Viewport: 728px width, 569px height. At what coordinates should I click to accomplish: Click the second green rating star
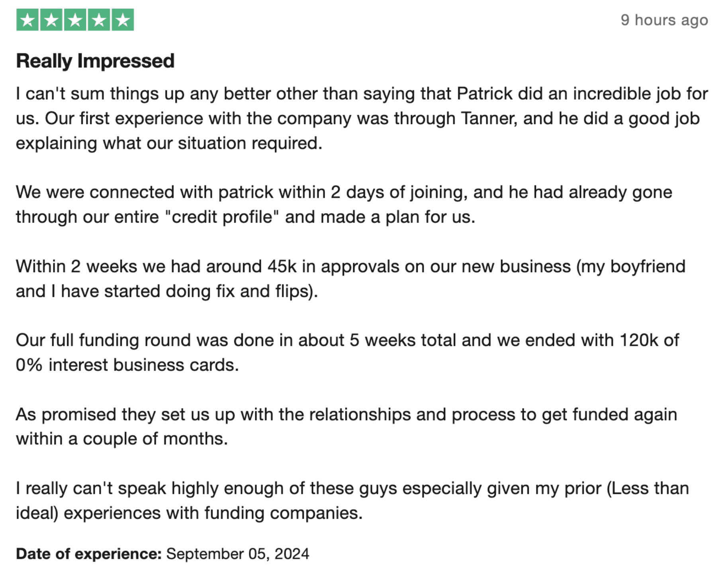click(x=51, y=20)
